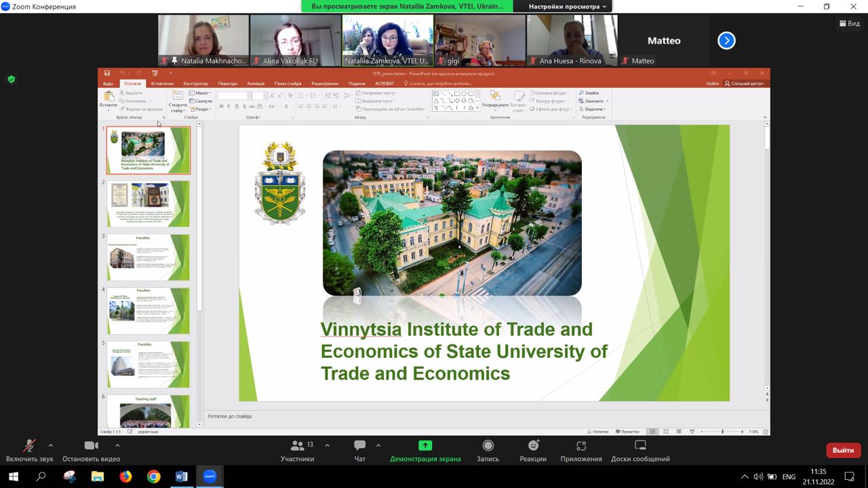
Task: Open Доски сообщений whiteboards icon
Action: click(640, 445)
